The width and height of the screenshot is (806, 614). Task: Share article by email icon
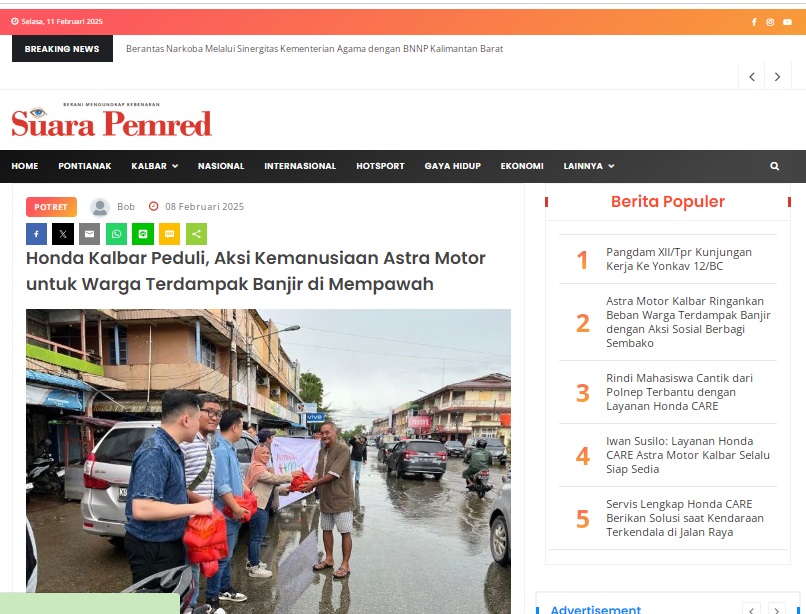coord(89,234)
